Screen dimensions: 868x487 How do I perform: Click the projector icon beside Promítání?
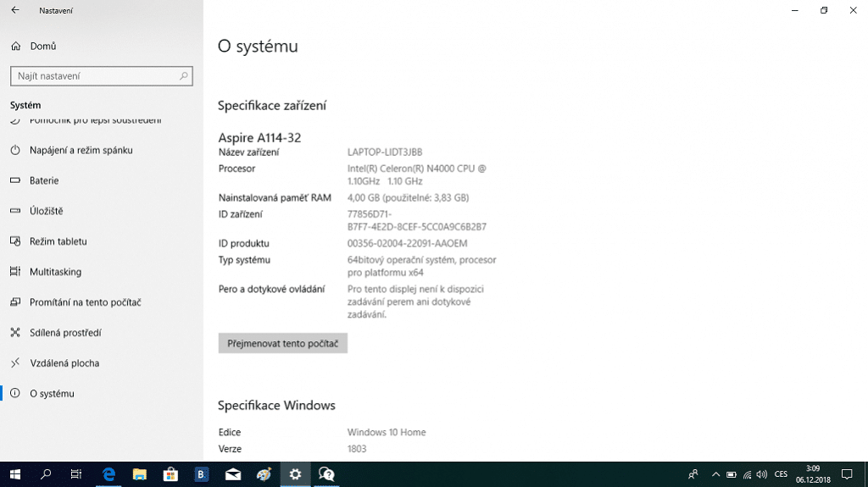coord(15,302)
